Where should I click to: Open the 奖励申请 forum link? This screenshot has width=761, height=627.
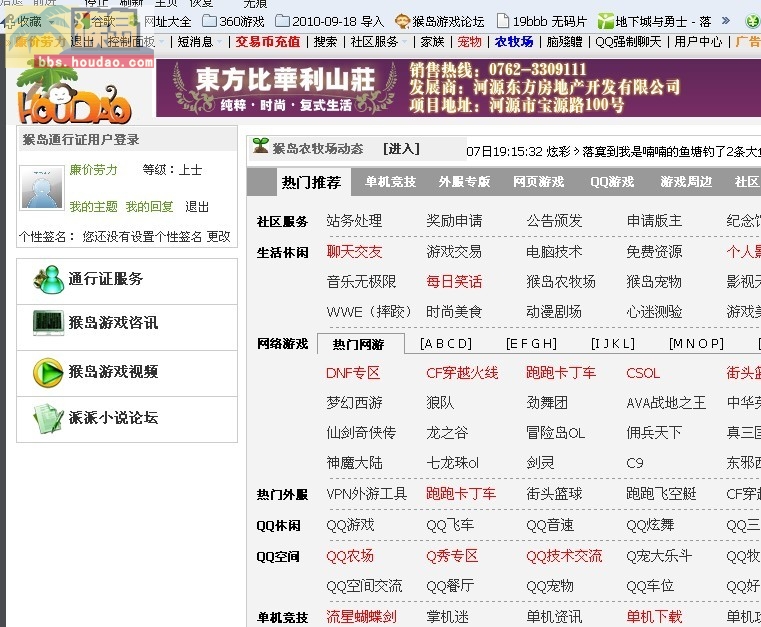pos(454,221)
